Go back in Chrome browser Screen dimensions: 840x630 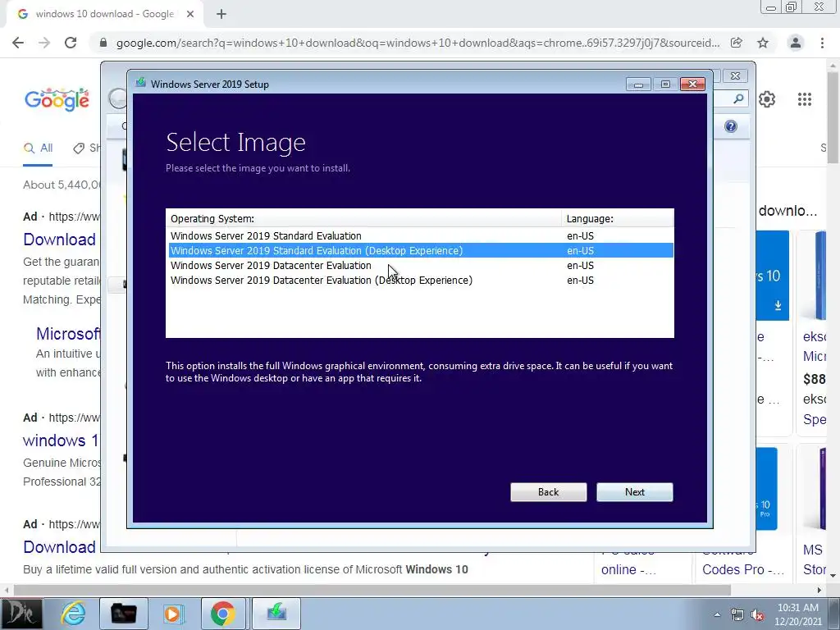pyautogui.click(x=18, y=43)
